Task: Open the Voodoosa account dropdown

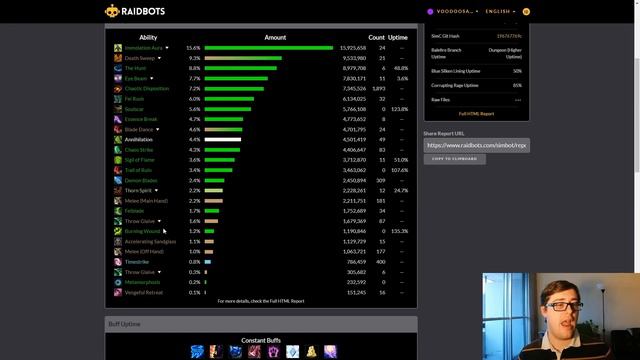Action: tap(453, 11)
